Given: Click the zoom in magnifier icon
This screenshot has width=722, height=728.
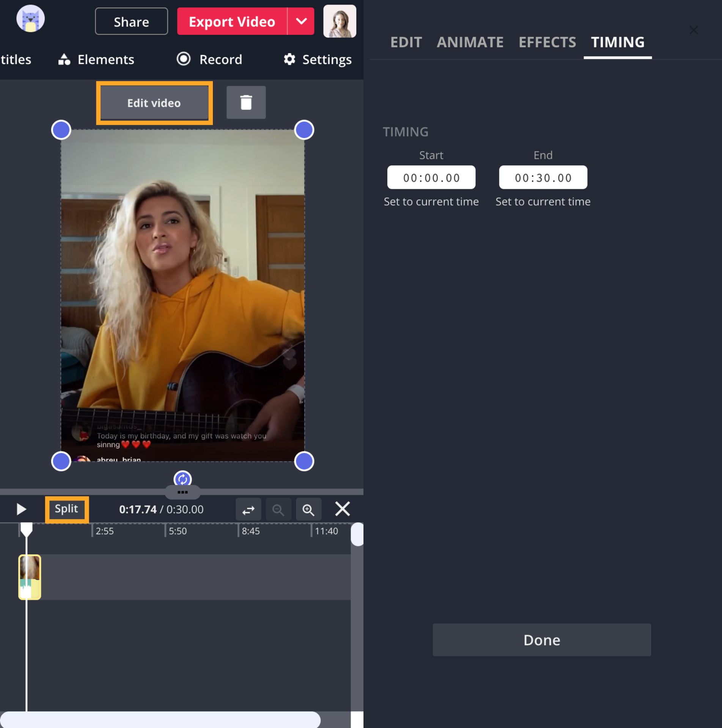Looking at the screenshot, I should [x=308, y=510].
